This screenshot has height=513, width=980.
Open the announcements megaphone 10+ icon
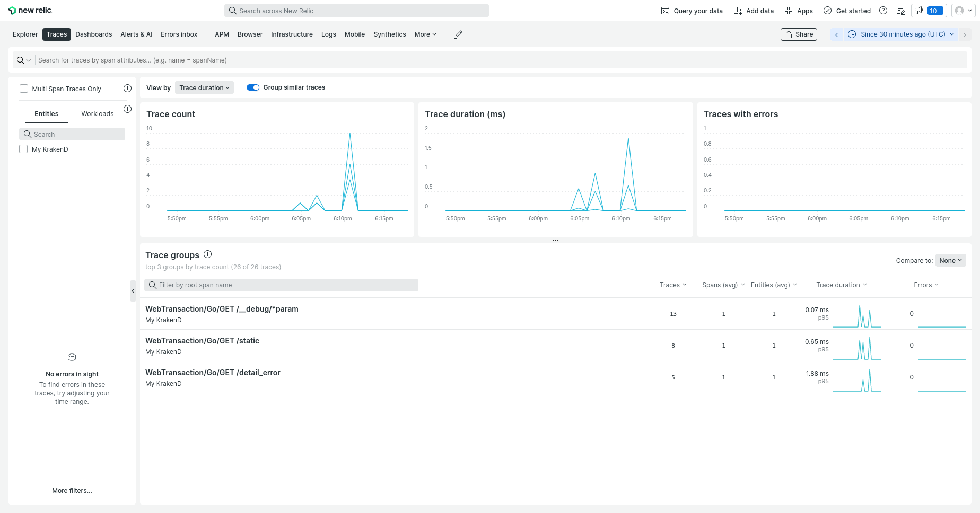point(928,11)
